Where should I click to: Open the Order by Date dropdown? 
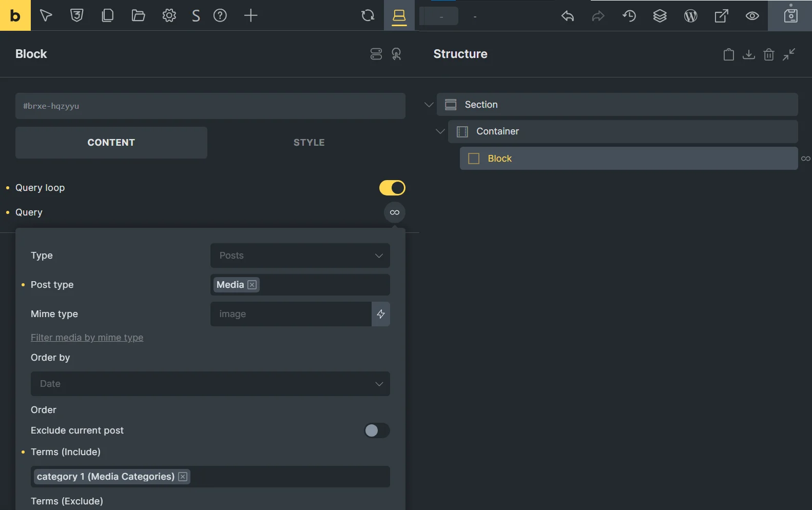pyautogui.click(x=210, y=384)
